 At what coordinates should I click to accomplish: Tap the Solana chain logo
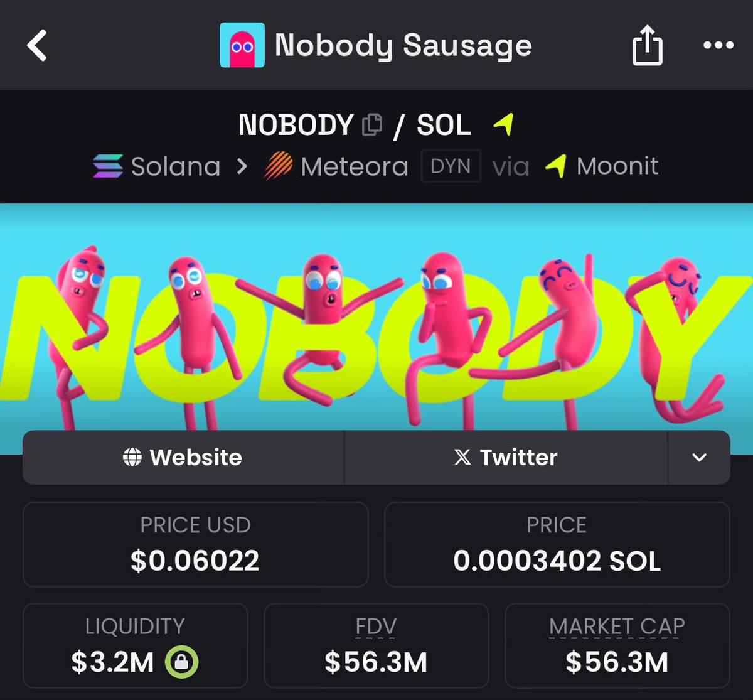(x=108, y=166)
